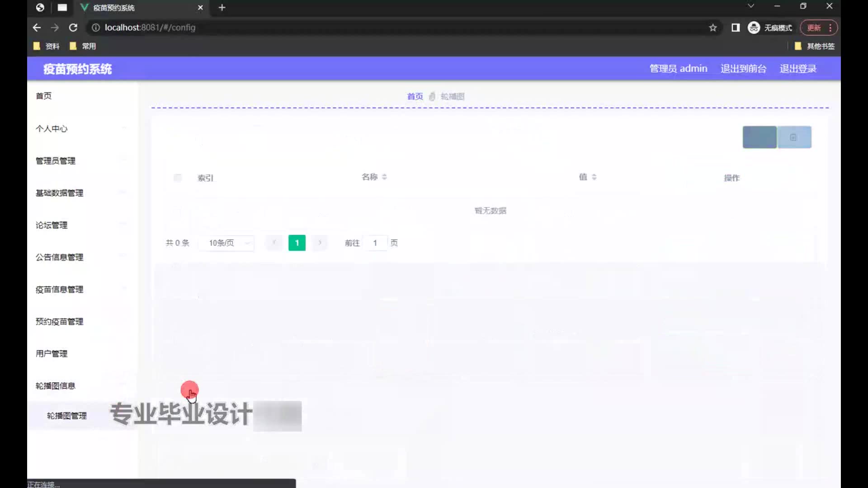Select 轮播图管理 submenu item
This screenshot has height=488, width=868.
(67, 416)
